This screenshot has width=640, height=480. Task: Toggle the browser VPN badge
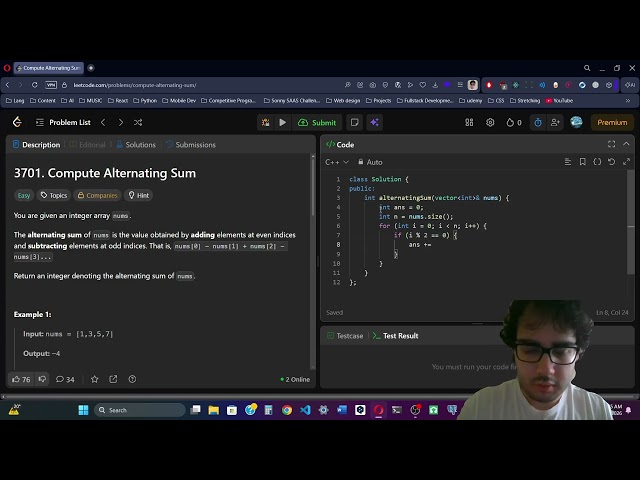pos(51,85)
